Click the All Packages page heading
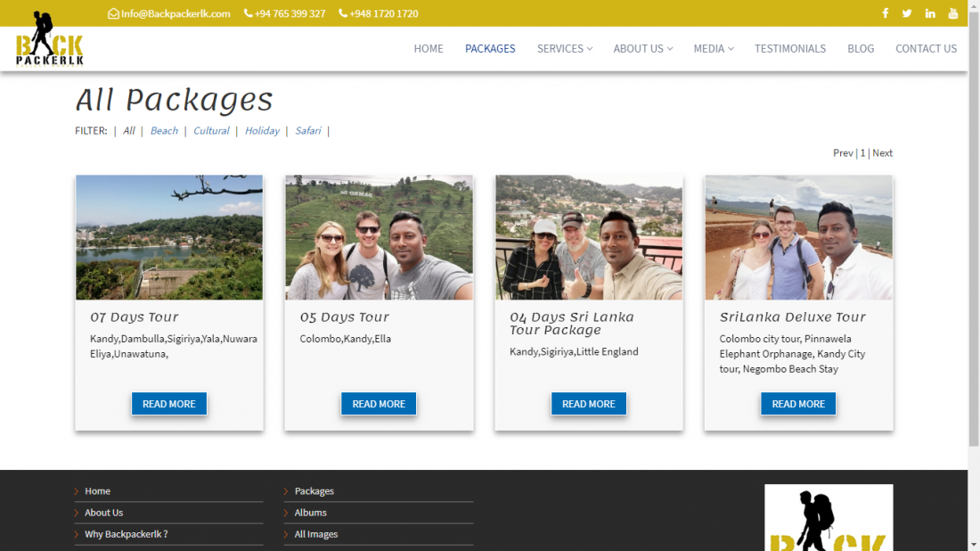The image size is (980, 551). coord(175,100)
